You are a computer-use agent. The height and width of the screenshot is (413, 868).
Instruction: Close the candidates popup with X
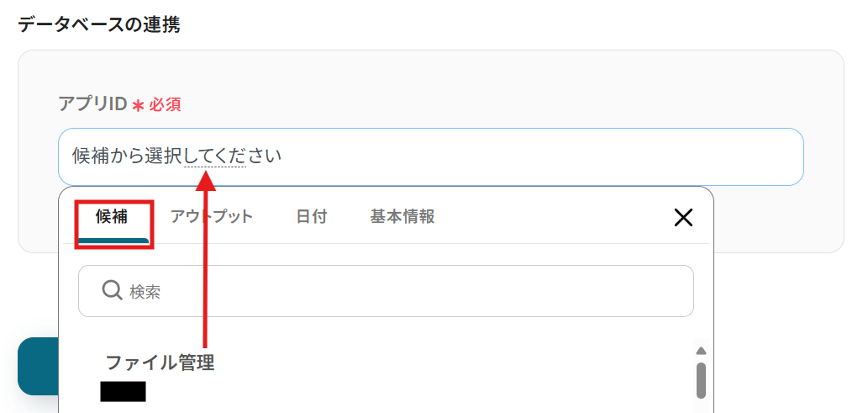684,218
